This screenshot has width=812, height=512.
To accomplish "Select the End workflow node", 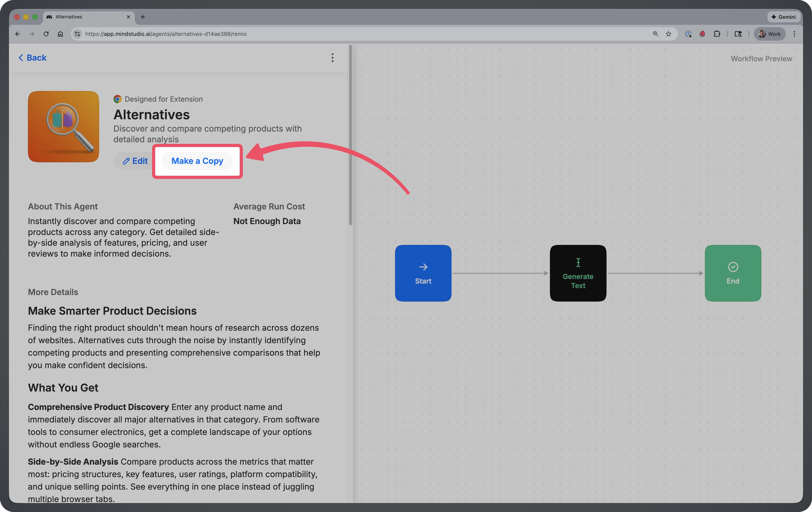I will tap(733, 273).
